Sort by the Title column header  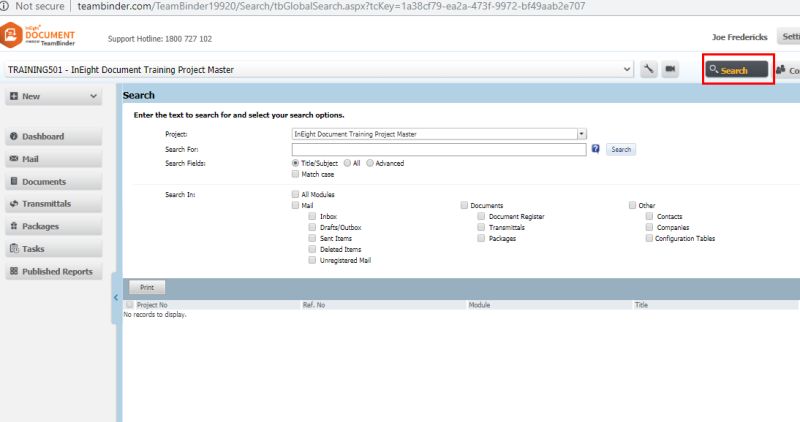coord(641,305)
